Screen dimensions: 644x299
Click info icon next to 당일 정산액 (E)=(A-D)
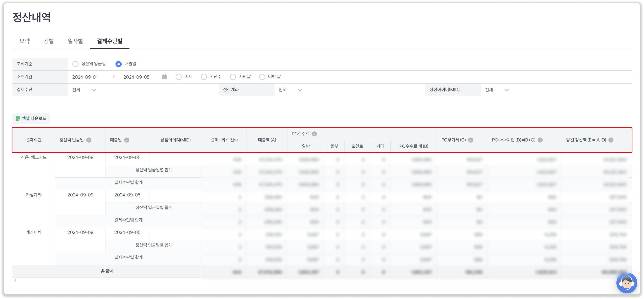click(x=611, y=140)
